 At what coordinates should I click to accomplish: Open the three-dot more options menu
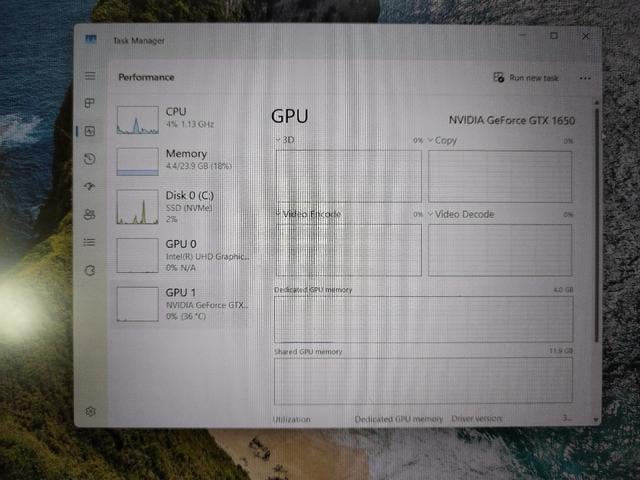(585, 78)
